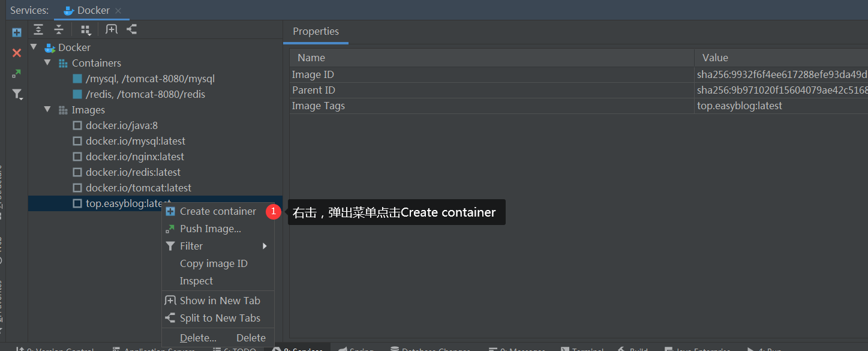The height and width of the screenshot is (351, 868).
Task: Click the Open in New Tab toolbar icon
Action: click(112, 29)
